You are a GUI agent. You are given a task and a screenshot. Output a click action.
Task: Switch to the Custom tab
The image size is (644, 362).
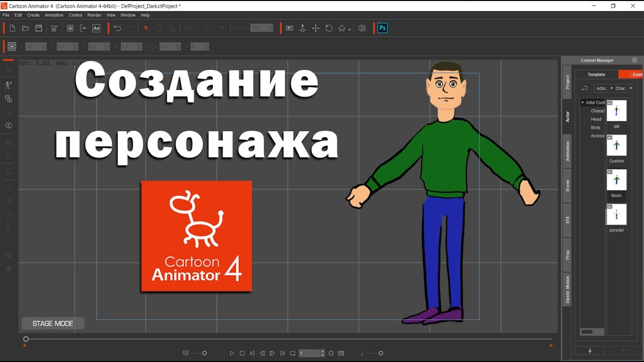(x=631, y=74)
